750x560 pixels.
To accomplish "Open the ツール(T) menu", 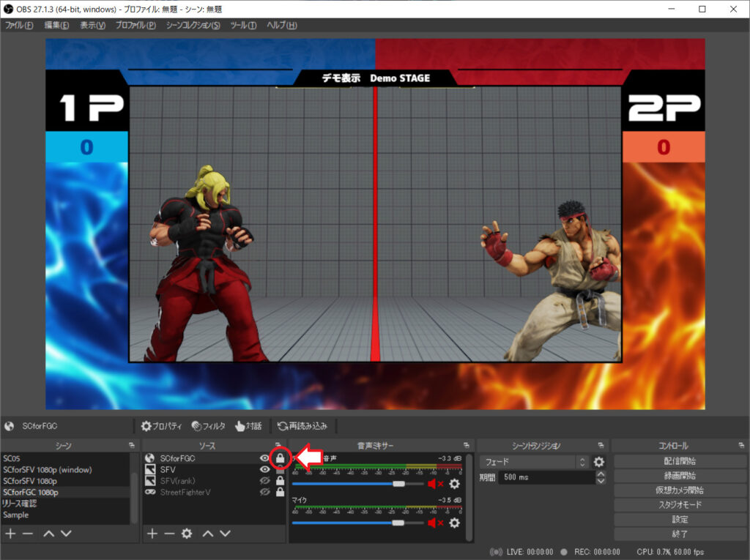I will [243, 26].
